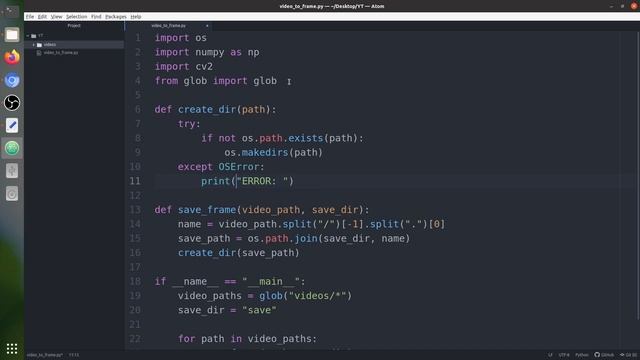Click UTF-8 encoding selector in status bar
The image size is (640, 360).
(x=564, y=355)
